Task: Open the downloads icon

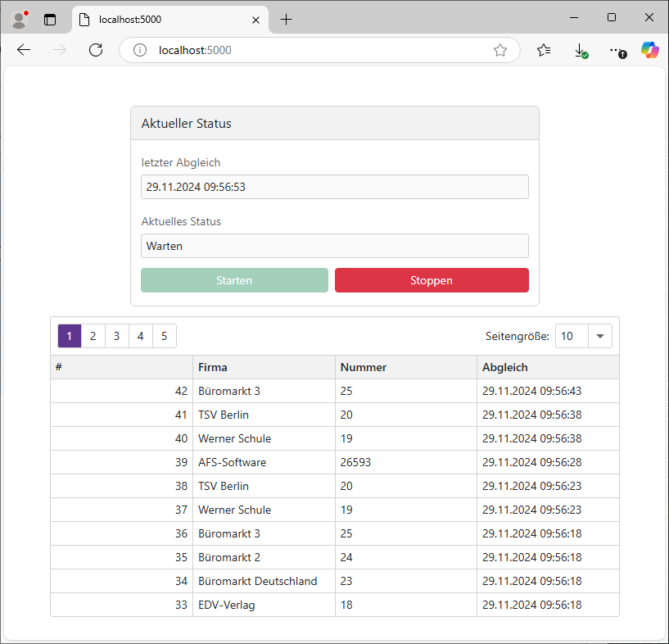Action: click(581, 50)
